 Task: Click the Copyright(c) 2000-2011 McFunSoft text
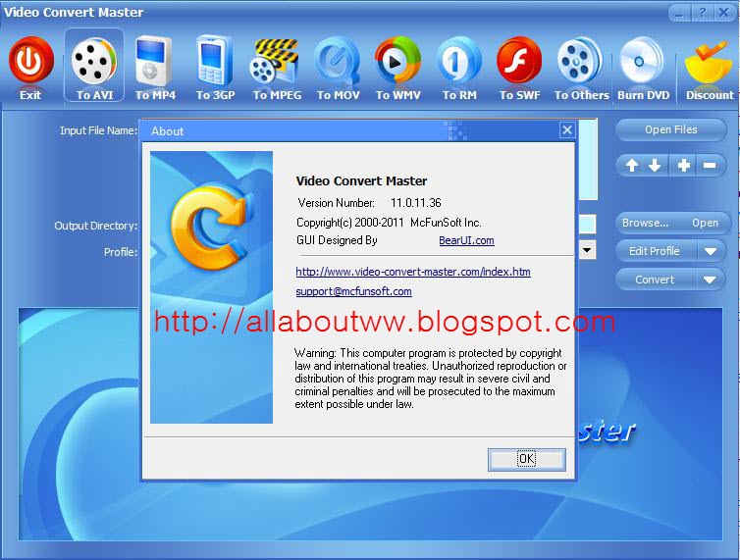click(389, 223)
